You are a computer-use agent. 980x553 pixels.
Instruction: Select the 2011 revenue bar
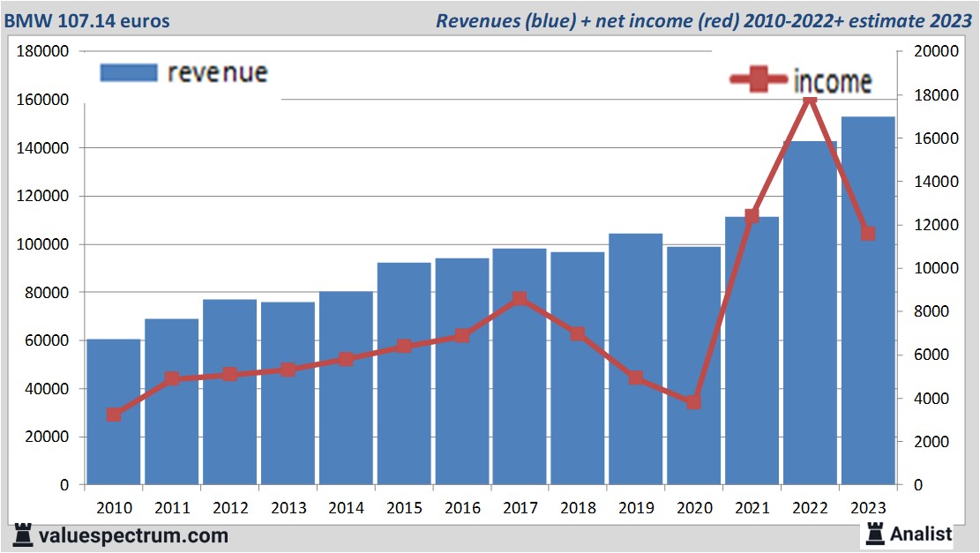(172, 402)
